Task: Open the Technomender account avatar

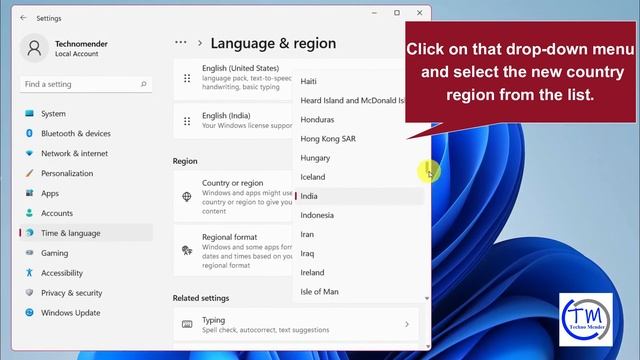Action: 34,48
